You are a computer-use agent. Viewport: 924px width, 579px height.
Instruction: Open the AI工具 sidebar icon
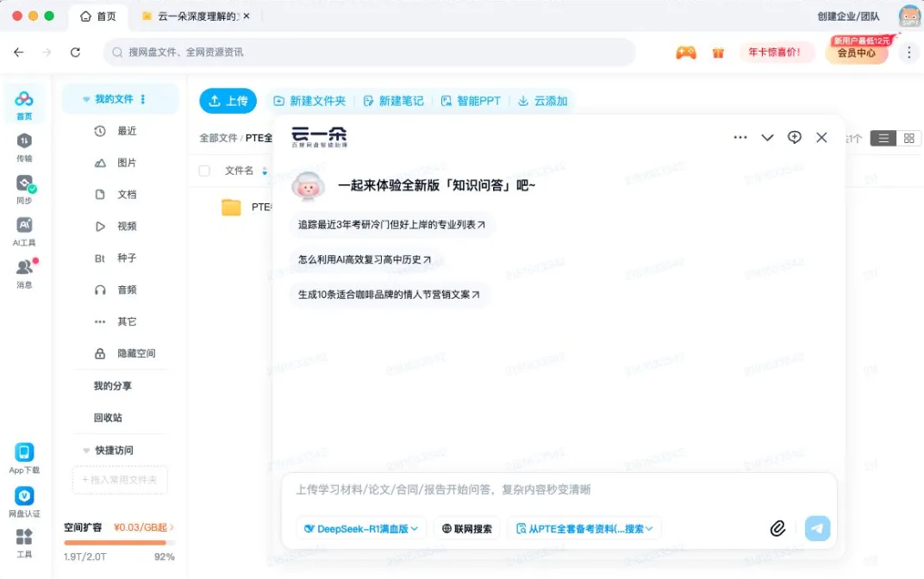[x=24, y=231]
